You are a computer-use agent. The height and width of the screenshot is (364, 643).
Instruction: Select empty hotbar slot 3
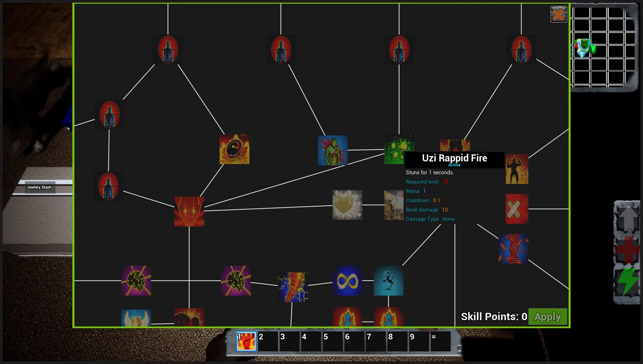click(289, 341)
